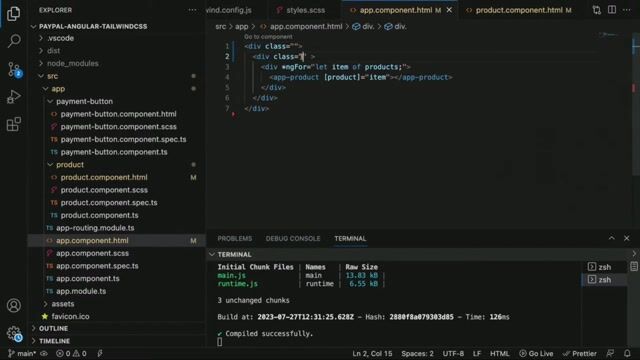
Task: Open editor more actions menu
Action: 627,10
